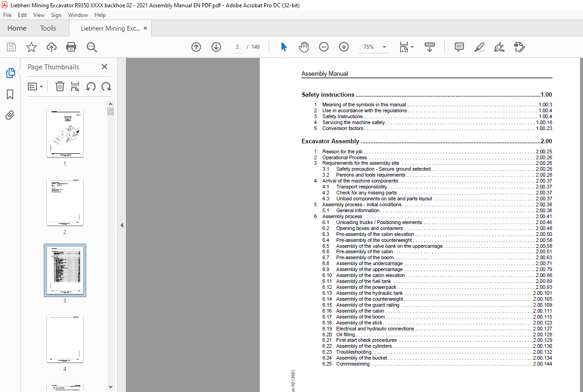This screenshot has width=583, height=392.
Task: Select the Liebherr Mining Exc... document tab
Action: [x=110, y=28]
